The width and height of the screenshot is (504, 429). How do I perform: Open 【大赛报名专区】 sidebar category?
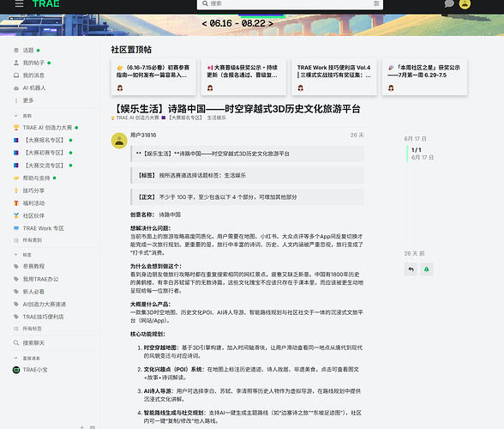(45, 141)
